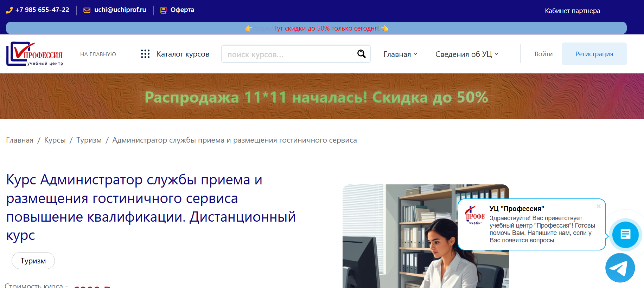The width and height of the screenshot is (644, 288).
Task: Open the blue chat widget button
Action: [625, 234]
